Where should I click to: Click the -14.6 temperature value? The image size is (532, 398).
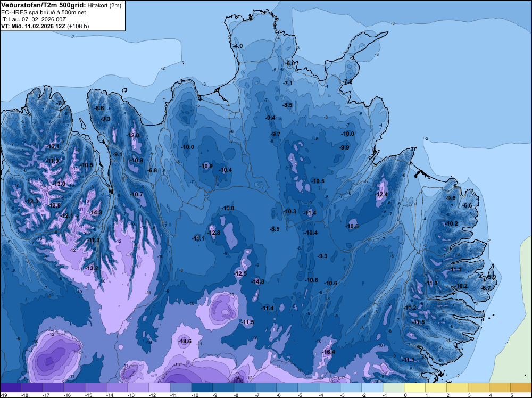pos(185,341)
